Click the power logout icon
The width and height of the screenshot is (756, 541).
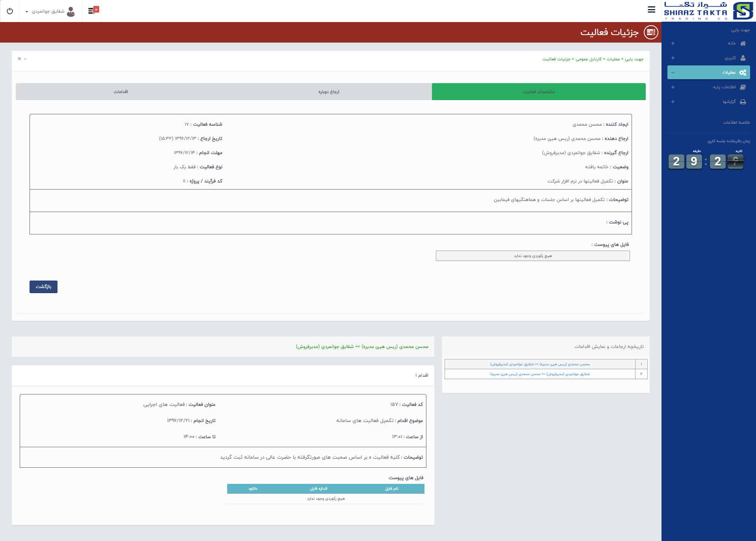[x=10, y=11]
